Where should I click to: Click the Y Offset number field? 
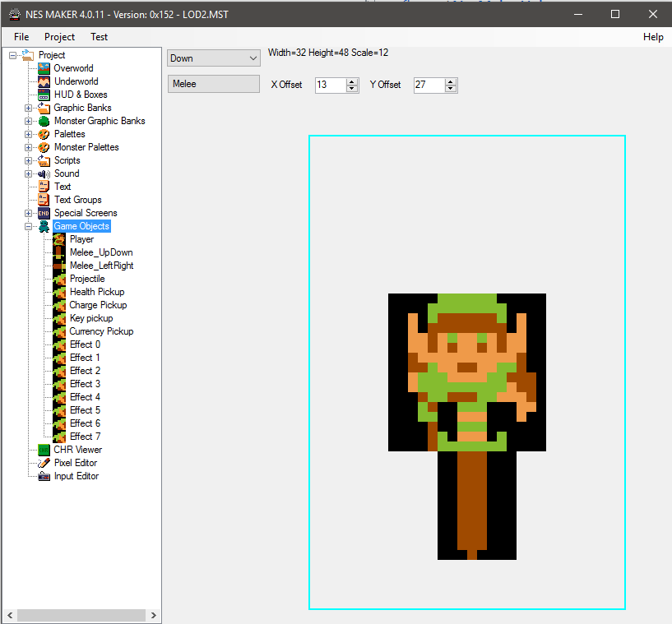pos(429,85)
